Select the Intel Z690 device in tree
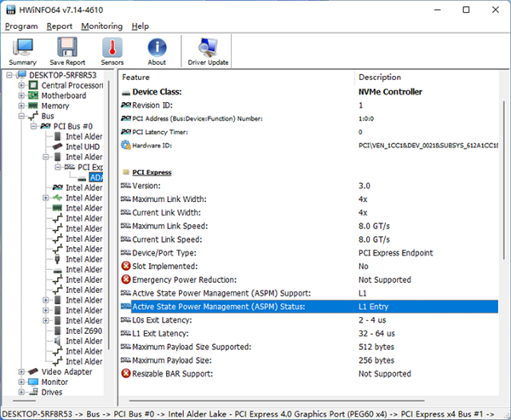This screenshot has width=511, height=420. (x=83, y=331)
